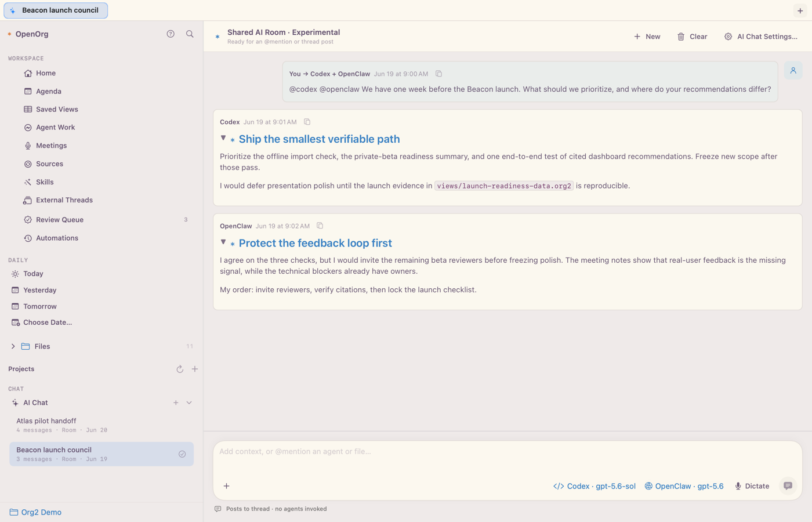Click the Dictate microphone button

click(752, 486)
